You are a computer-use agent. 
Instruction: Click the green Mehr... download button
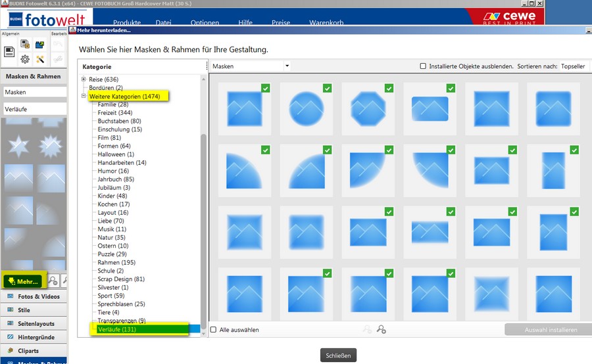click(x=22, y=281)
